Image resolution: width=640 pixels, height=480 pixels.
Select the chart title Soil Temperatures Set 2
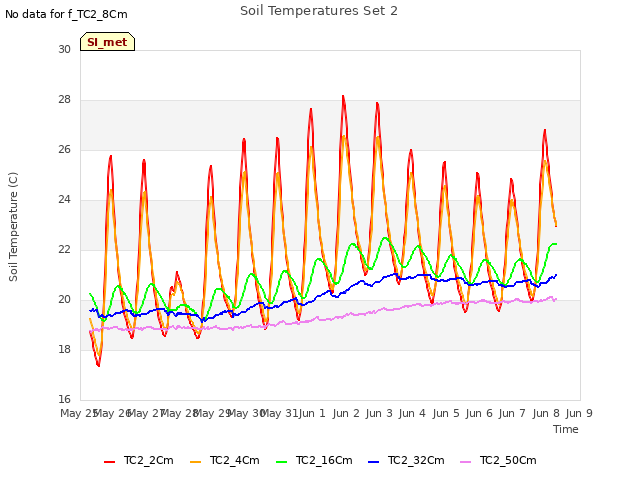319,11
